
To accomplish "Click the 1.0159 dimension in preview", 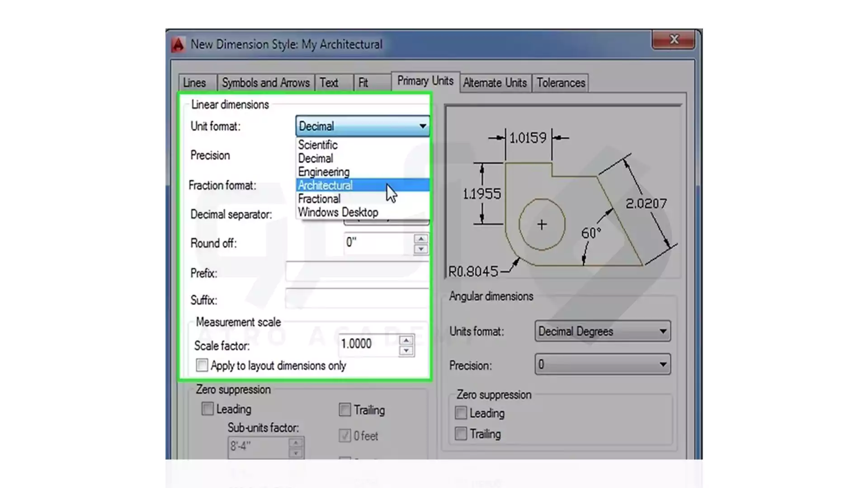I will tap(528, 138).
